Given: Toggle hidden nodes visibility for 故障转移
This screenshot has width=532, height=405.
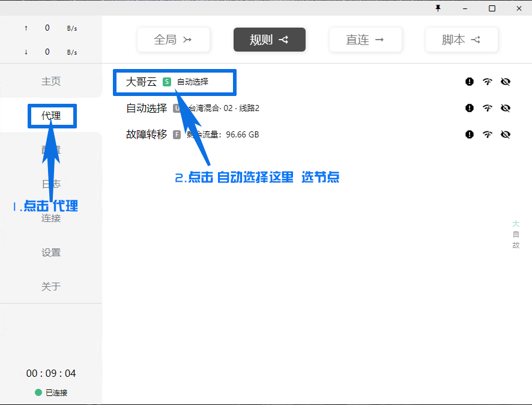Looking at the screenshot, I should click(506, 134).
